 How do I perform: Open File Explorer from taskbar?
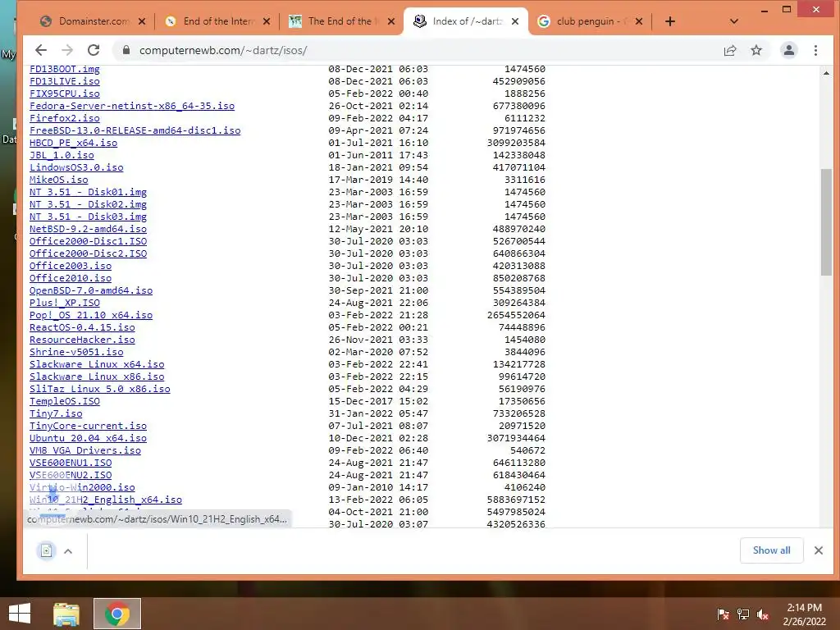click(x=66, y=614)
